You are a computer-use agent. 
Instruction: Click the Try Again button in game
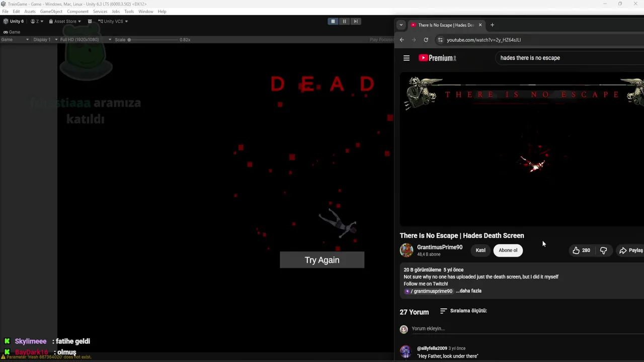(x=322, y=260)
